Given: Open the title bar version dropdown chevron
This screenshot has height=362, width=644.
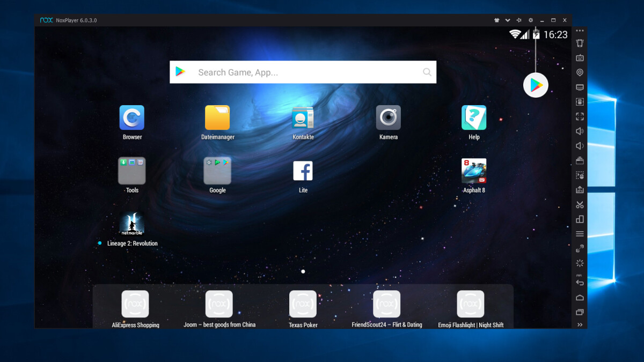Looking at the screenshot, I should pos(508,20).
